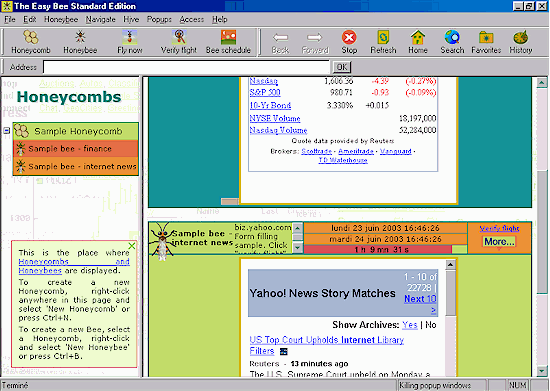Image resolution: width=550 pixels, height=391 pixels.
Task: Click mardi 24 juin 2003 date row
Action: click(x=385, y=239)
